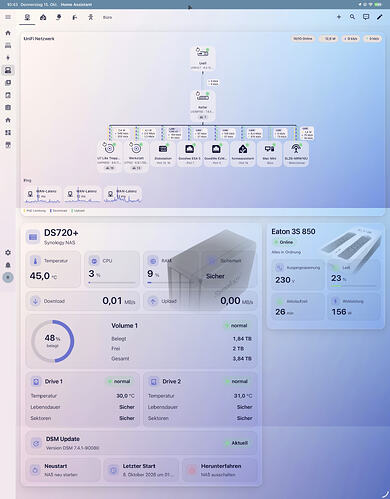This screenshot has height=499, width=390.
Task: Open the Wirkleistung 156 W card
Action: [x=354, y=307]
